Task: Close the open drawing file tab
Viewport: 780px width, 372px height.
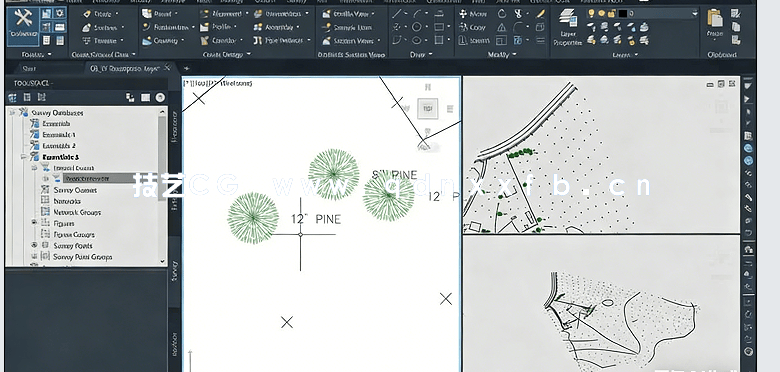Action: tap(168, 68)
